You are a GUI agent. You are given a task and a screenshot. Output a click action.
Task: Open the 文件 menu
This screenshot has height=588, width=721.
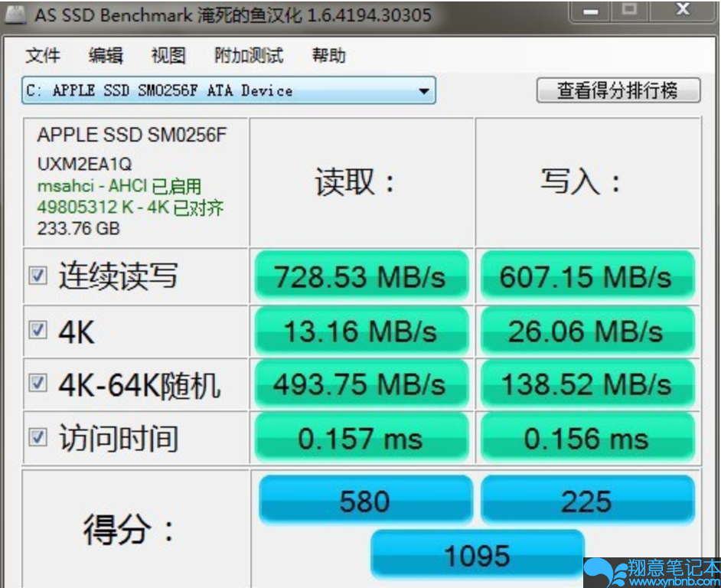click(43, 56)
